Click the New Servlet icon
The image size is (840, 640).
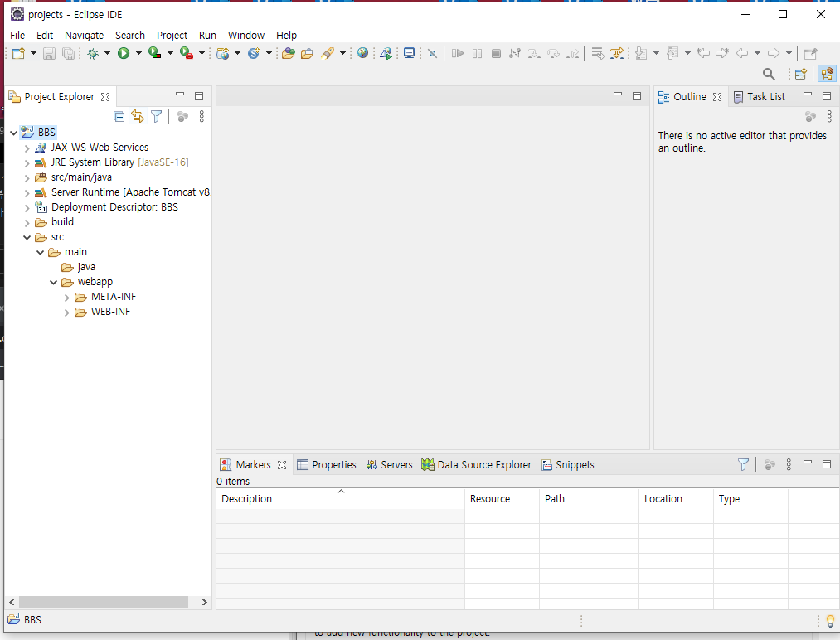point(254,53)
